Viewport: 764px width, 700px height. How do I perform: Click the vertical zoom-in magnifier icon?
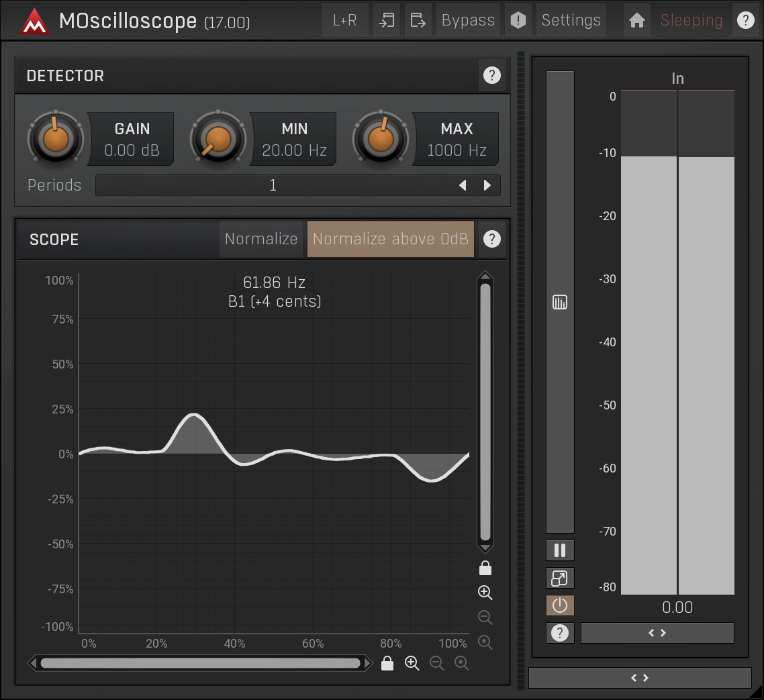485,593
